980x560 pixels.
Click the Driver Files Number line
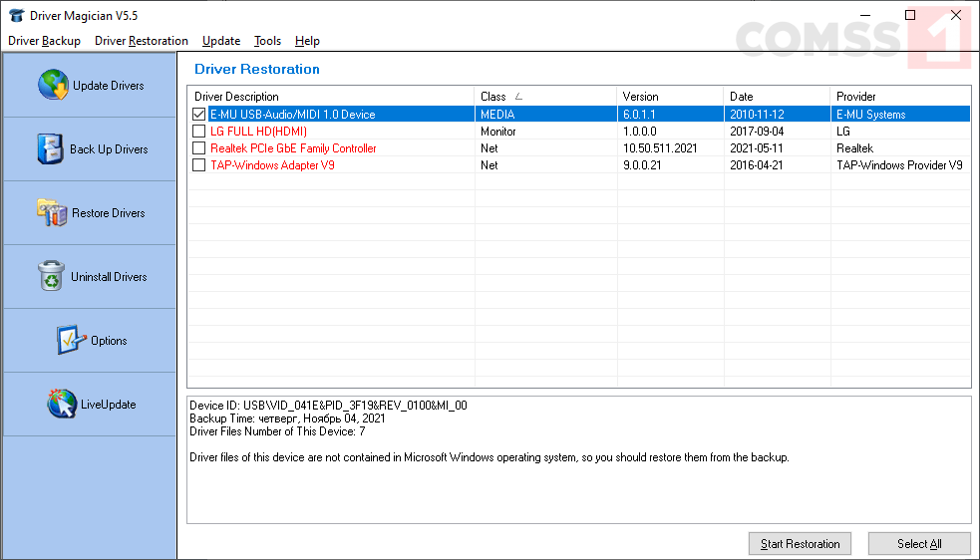pyautogui.click(x=277, y=431)
